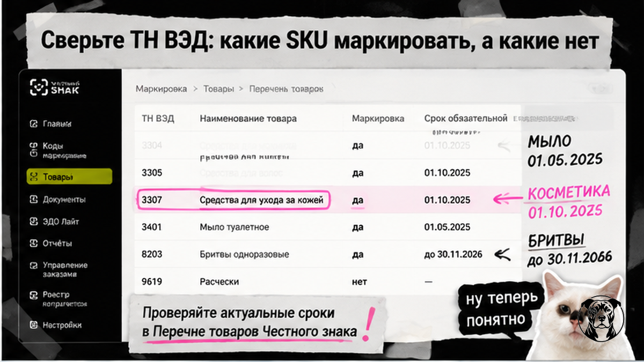Open the ЭДО Лайт section
This screenshot has width=644, height=362.
tap(61, 221)
